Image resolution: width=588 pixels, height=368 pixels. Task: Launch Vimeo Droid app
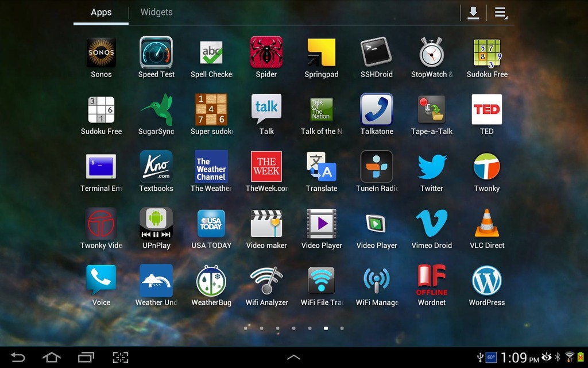point(432,229)
